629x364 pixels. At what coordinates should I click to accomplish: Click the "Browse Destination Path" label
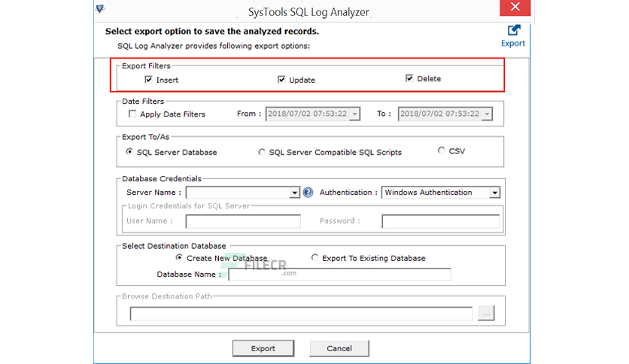tap(167, 296)
